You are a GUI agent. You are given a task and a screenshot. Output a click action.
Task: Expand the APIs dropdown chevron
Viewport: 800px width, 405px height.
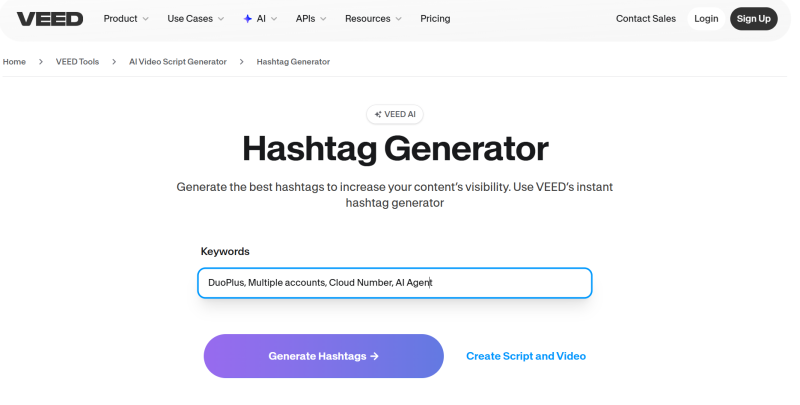pos(323,19)
